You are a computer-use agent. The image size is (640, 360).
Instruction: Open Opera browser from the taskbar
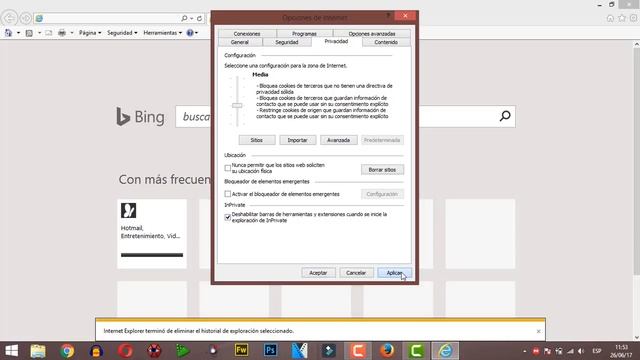tap(125, 351)
